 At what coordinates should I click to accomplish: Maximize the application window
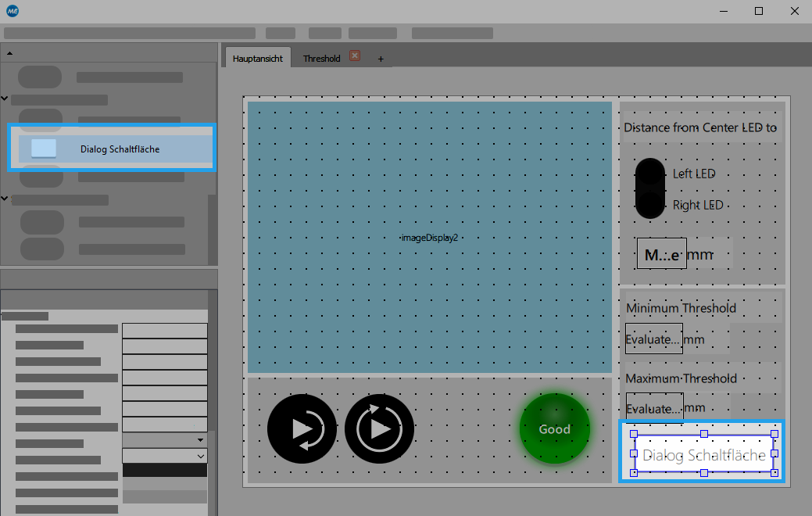click(759, 11)
